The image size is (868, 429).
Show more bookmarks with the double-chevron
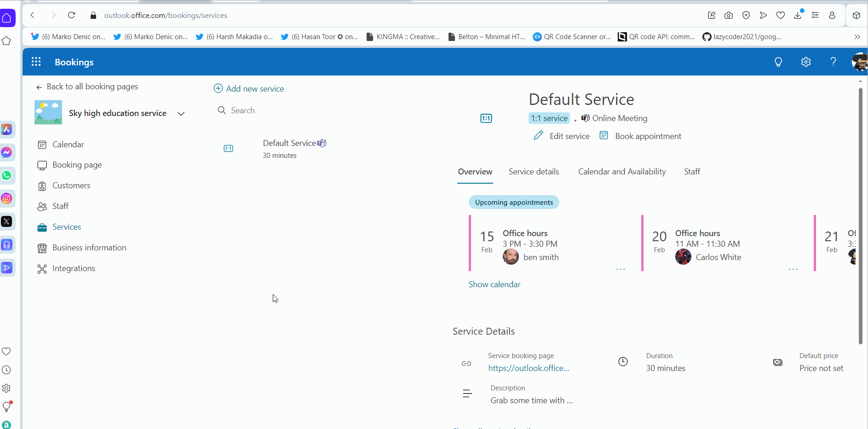pos(857,36)
